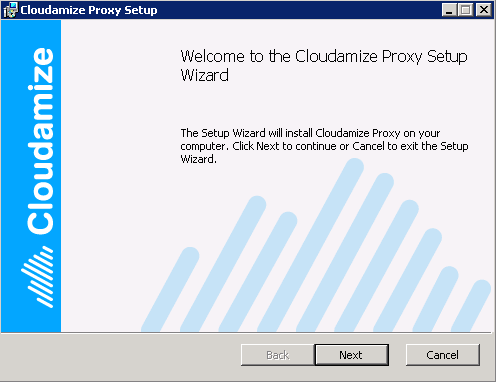
Task: Click gray footer area left of Back
Action: (x=120, y=355)
